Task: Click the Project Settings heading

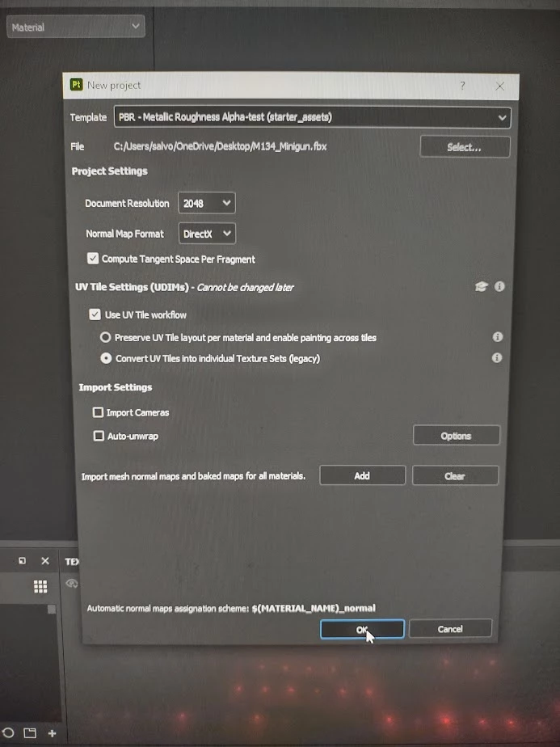Action: (x=110, y=171)
